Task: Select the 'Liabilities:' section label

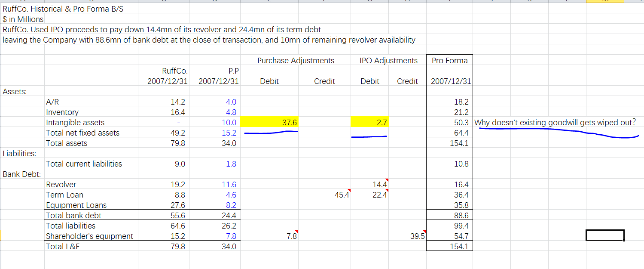Action: (19, 153)
